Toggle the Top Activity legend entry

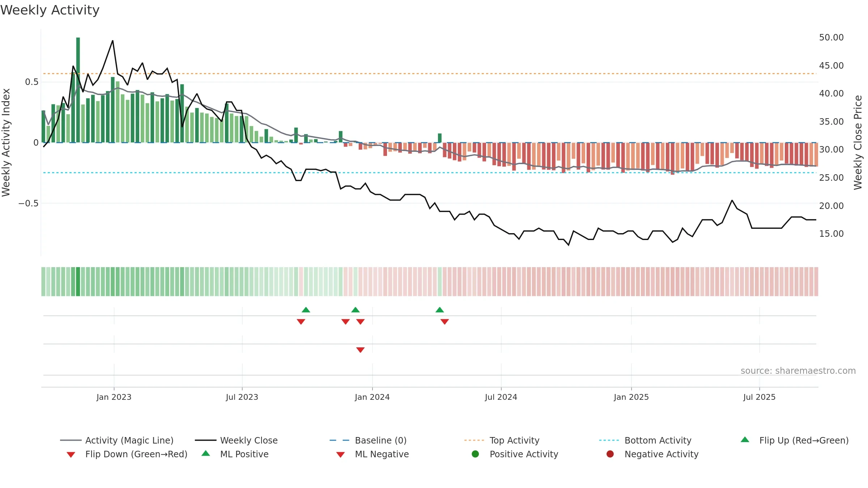(502, 440)
